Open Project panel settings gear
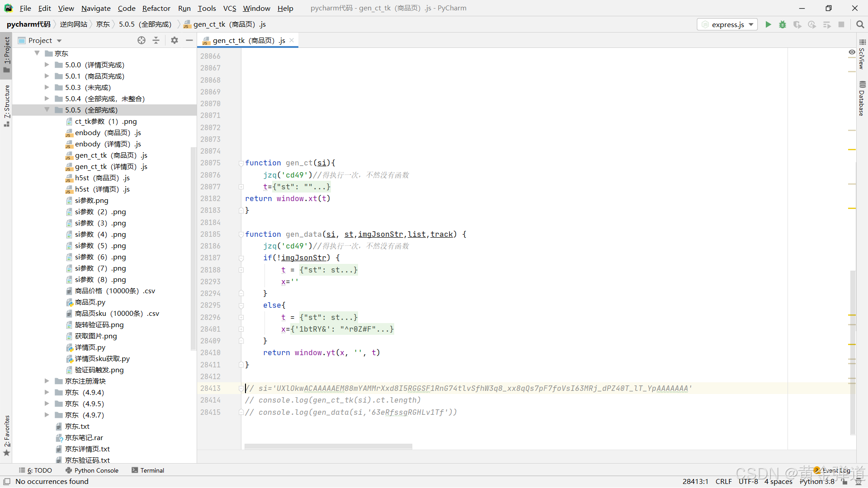This screenshot has height=488, width=868. [175, 40]
